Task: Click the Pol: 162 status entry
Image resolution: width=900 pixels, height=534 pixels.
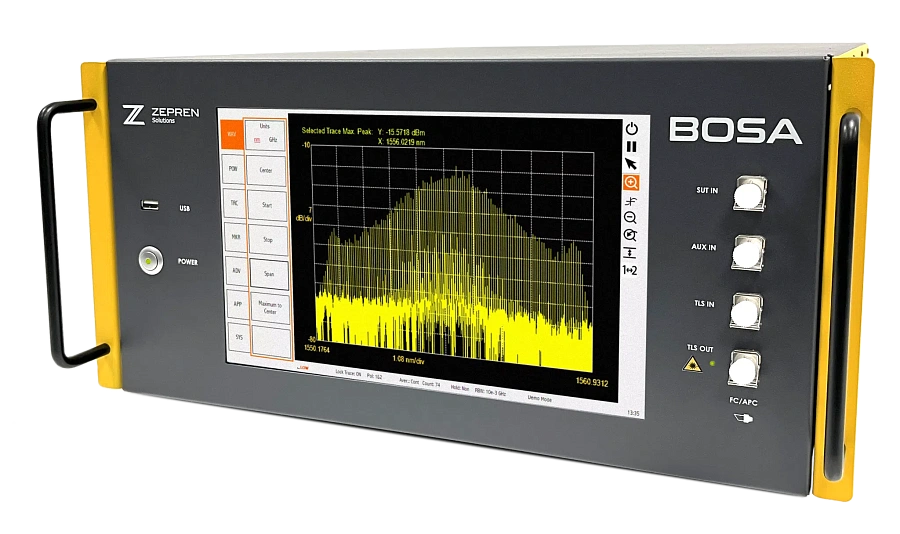Action: pos(374,377)
